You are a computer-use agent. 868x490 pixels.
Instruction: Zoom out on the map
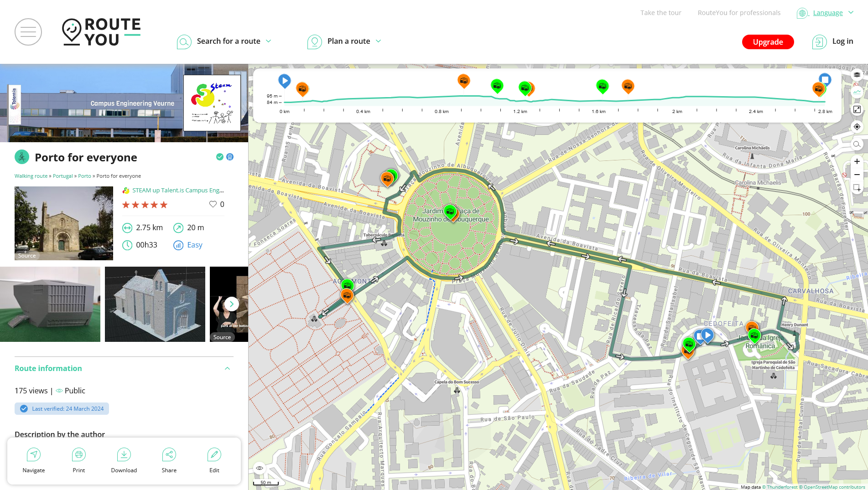click(857, 175)
